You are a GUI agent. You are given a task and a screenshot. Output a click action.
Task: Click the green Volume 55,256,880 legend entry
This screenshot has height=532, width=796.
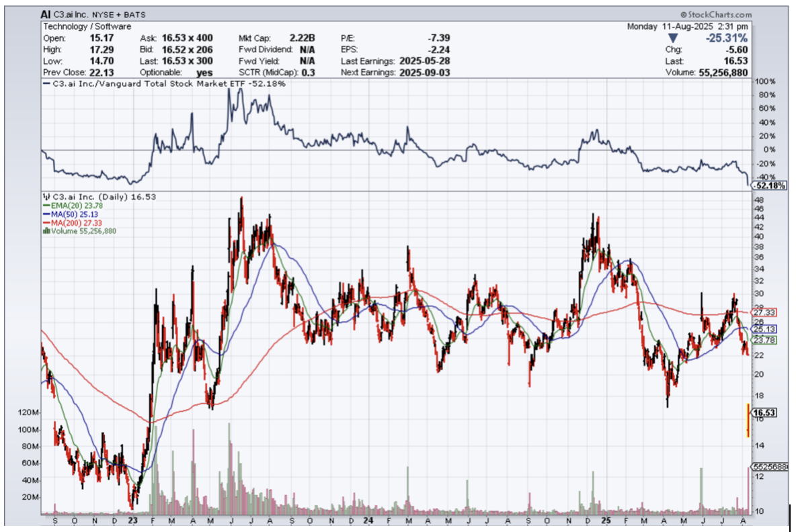[x=80, y=231]
